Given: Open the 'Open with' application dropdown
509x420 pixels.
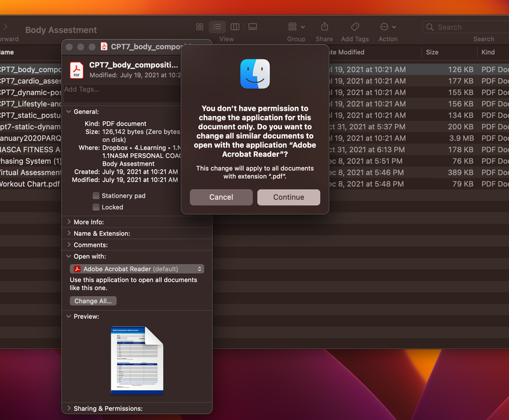Looking at the screenshot, I should coord(136,269).
